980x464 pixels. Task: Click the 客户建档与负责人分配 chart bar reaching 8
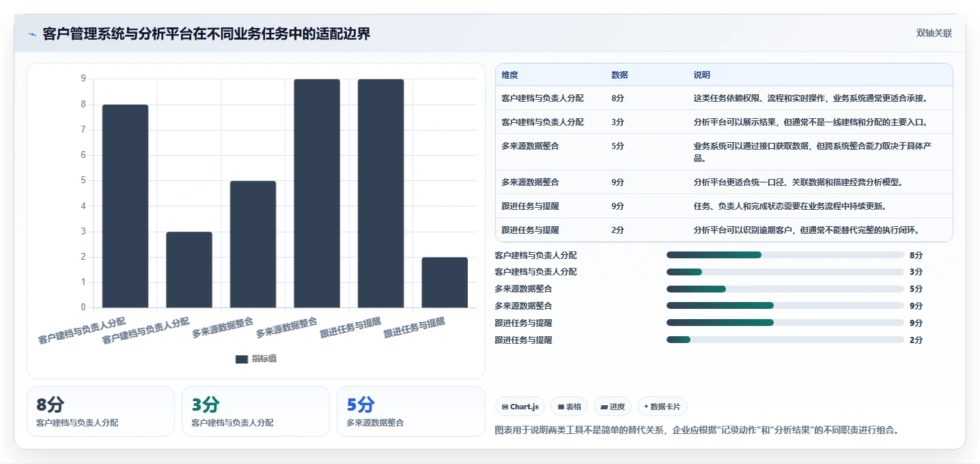[x=126, y=206]
